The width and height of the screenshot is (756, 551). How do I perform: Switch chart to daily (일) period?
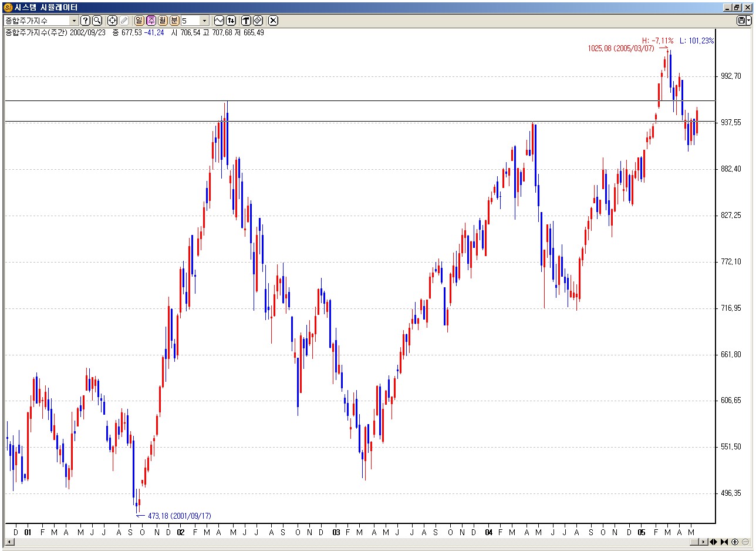tap(139, 21)
